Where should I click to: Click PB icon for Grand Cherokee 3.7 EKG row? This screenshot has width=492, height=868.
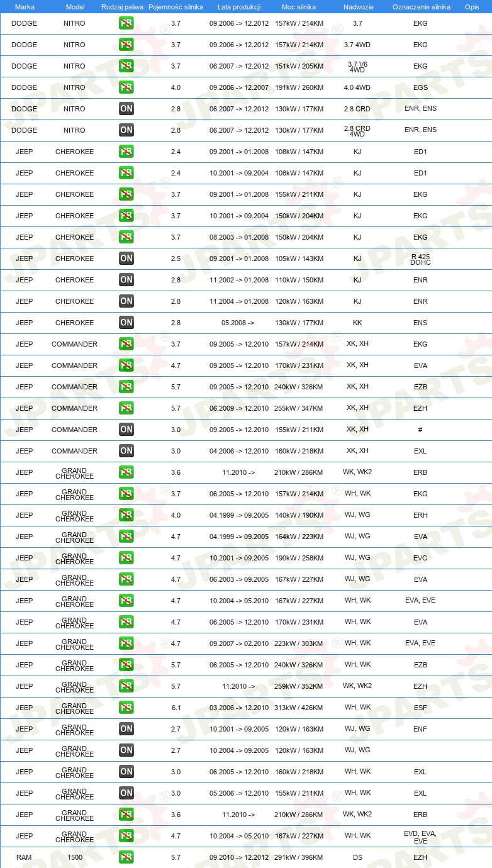pos(126,494)
